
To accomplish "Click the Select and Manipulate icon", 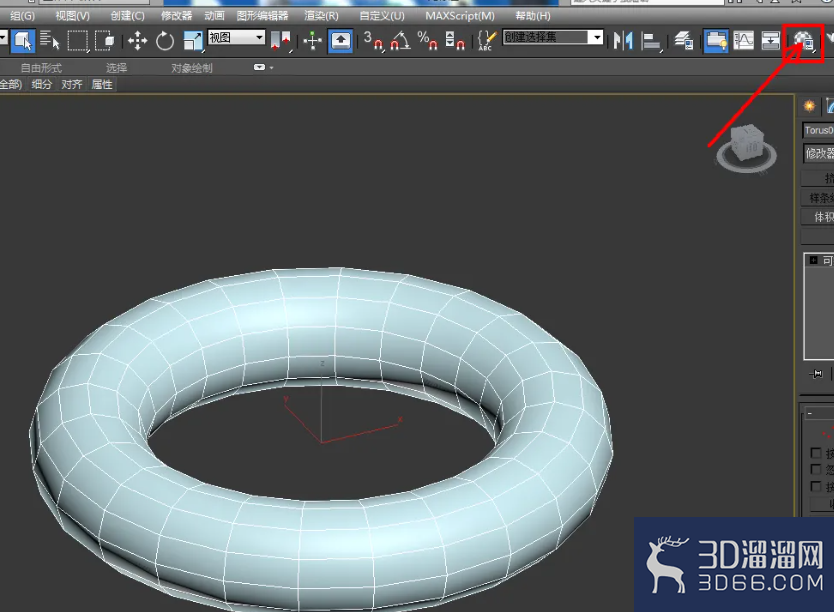I will 313,41.
